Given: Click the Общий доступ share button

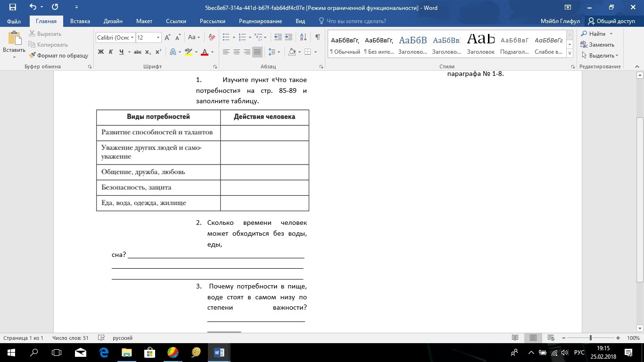Looking at the screenshot, I should [x=611, y=21].
